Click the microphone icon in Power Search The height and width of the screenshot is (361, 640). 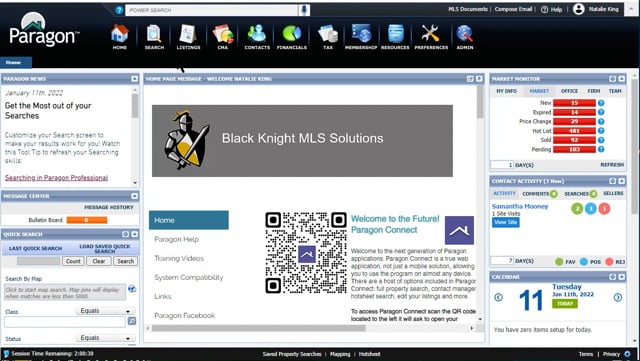[304, 10]
